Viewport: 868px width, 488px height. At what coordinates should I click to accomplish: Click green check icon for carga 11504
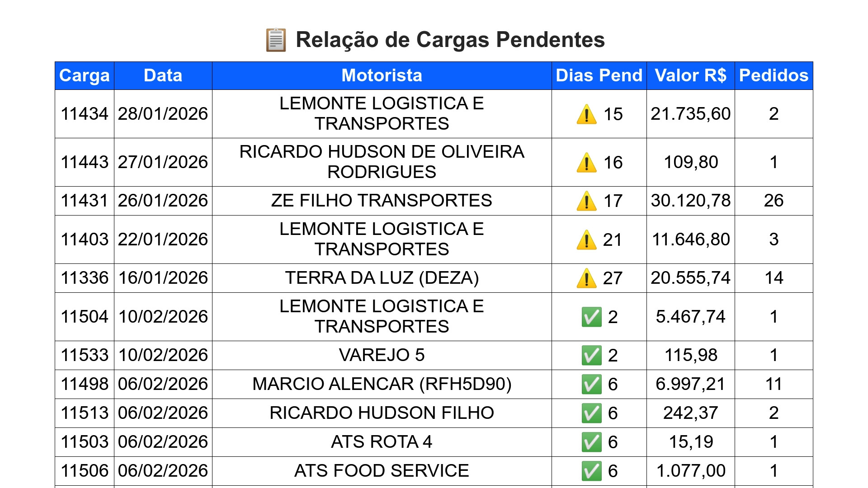click(x=591, y=317)
